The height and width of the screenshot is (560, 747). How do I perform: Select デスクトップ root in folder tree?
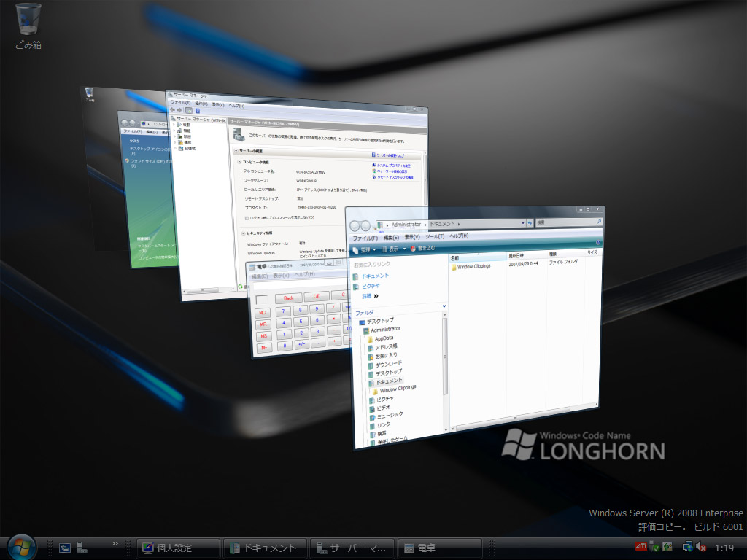click(376, 322)
